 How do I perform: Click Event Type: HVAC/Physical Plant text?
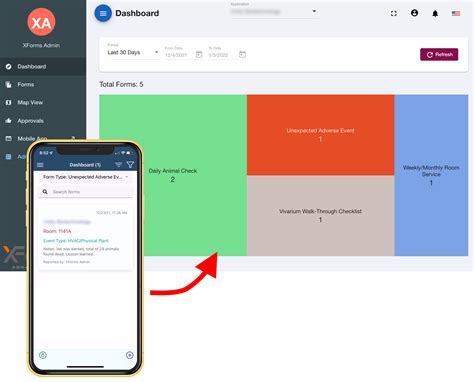(x=76, y=241)
